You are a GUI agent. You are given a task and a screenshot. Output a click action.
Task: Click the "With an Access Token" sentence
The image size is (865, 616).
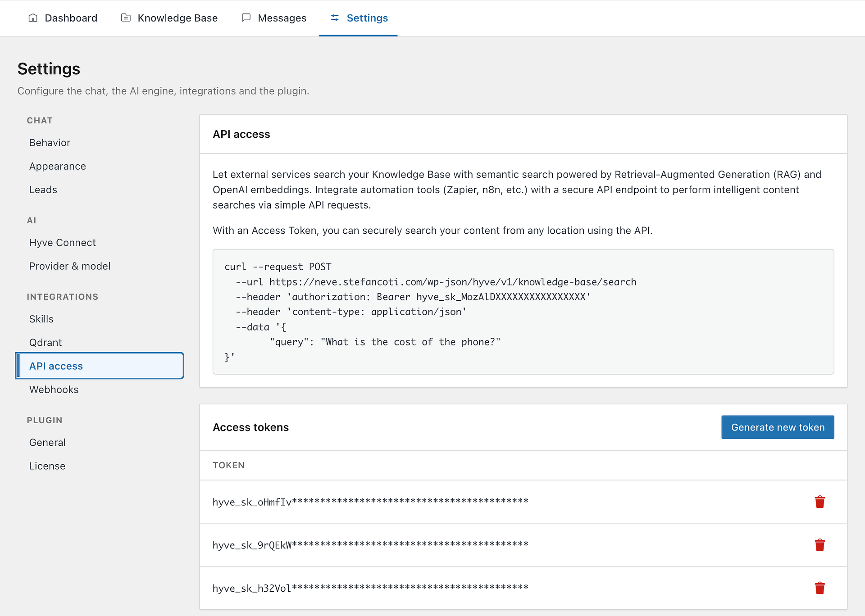tap(432, 231)
